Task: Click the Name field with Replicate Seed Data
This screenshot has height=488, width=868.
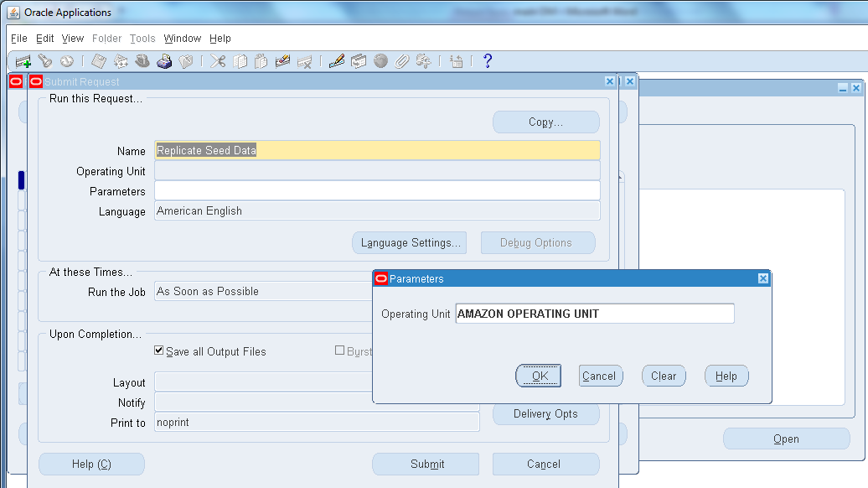Action: [x=377, y=150]
